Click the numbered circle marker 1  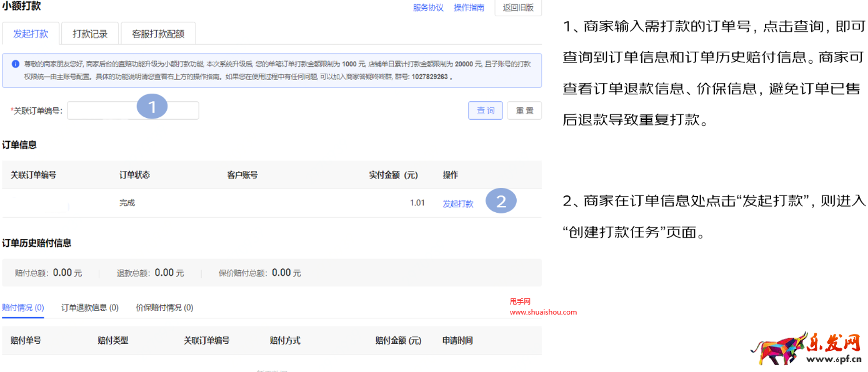click(x=152, y=107)
